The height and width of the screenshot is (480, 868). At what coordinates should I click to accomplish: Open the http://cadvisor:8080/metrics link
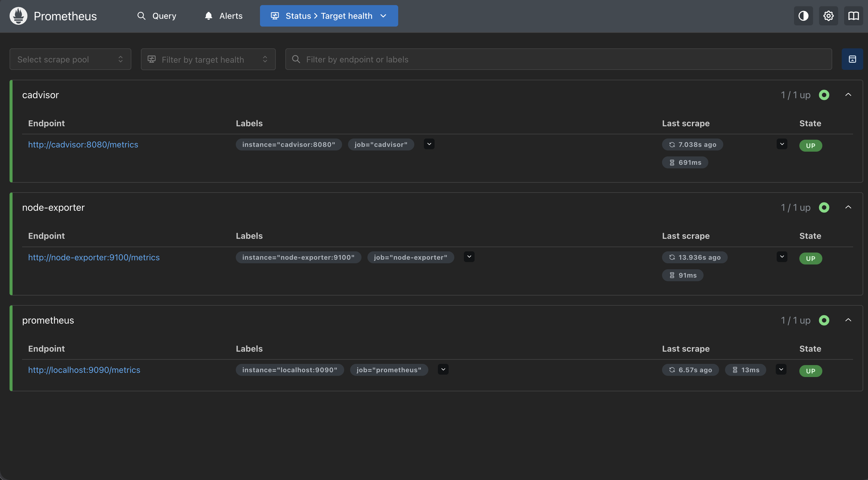[83, 144]
